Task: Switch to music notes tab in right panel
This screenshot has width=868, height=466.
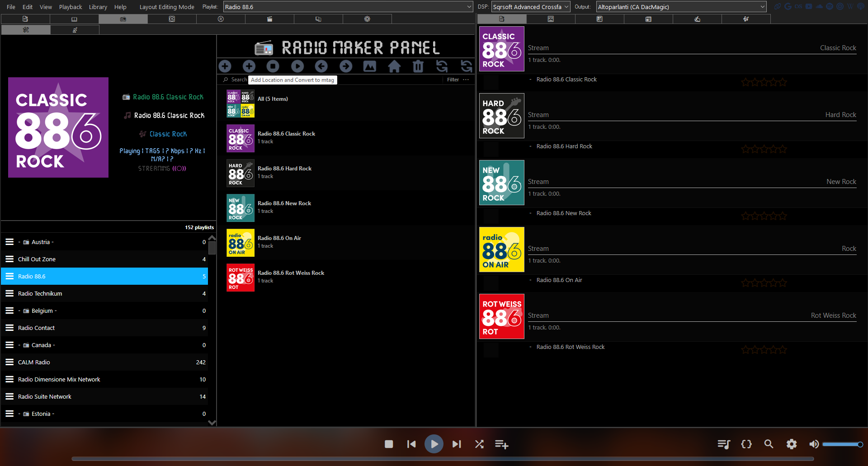Action: point(746,19)
